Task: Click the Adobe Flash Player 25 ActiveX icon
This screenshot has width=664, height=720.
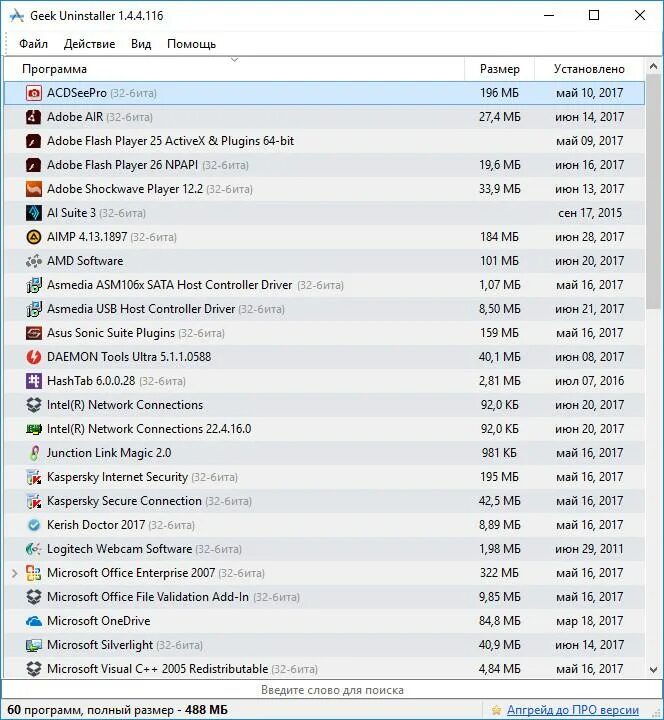Action: click(34, 141)
